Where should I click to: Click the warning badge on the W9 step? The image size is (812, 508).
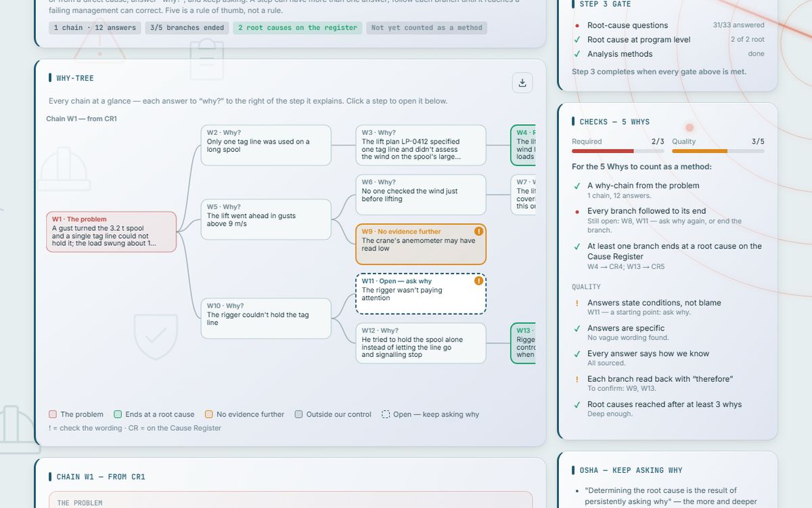click(x=479, y=231)
